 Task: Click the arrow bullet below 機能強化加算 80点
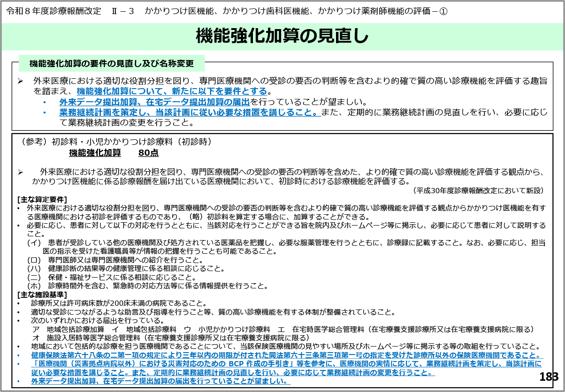point(20,173)
